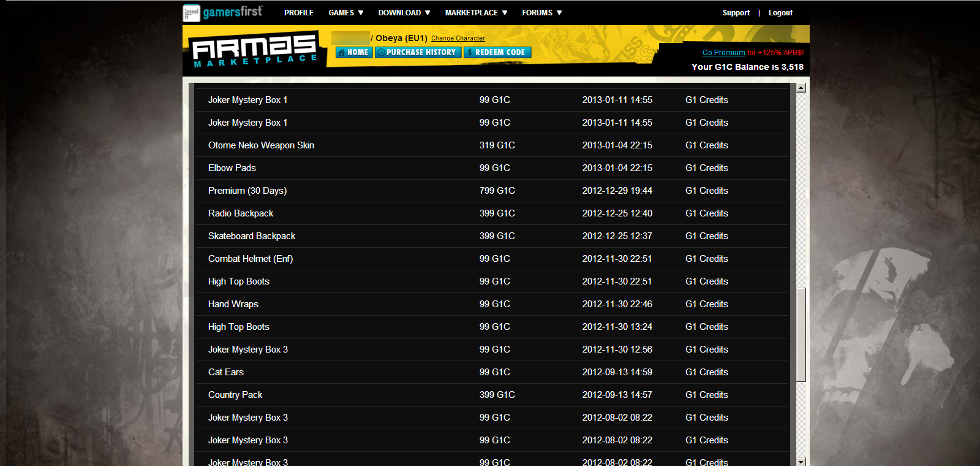Screen dimensions: 980x466
Task: Log out using the Logout link
Action: point(780,13)
